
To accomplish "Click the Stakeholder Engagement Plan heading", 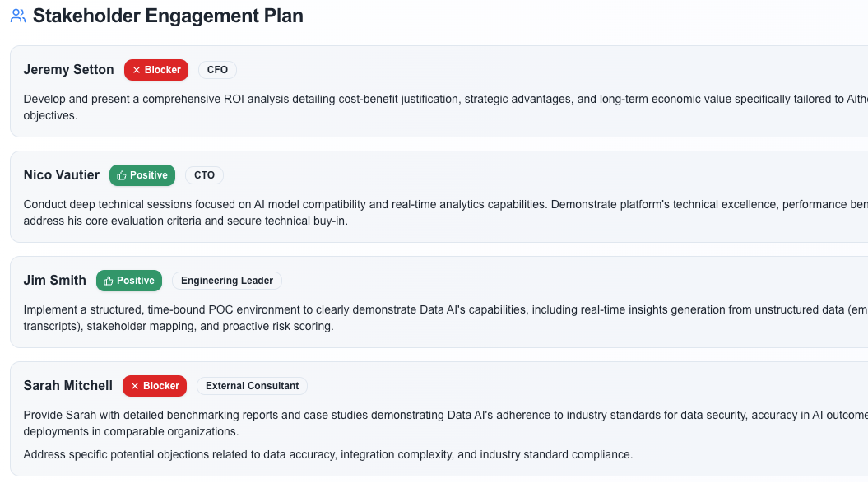I will (168, 16).
